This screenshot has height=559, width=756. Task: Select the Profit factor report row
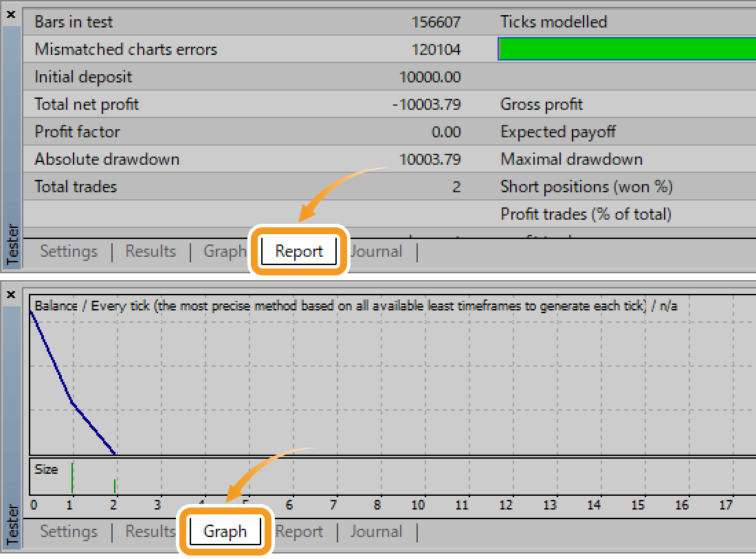click(x=206, y=131)
